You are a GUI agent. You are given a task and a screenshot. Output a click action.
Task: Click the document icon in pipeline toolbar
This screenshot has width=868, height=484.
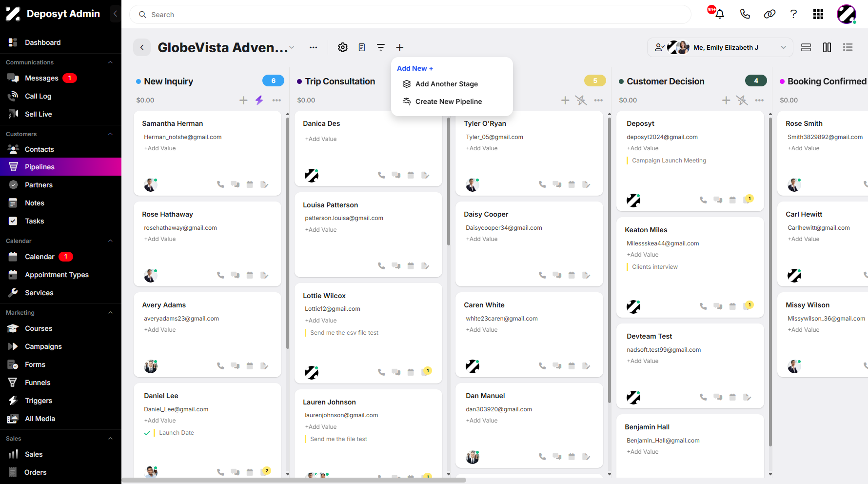coord(362,47)
